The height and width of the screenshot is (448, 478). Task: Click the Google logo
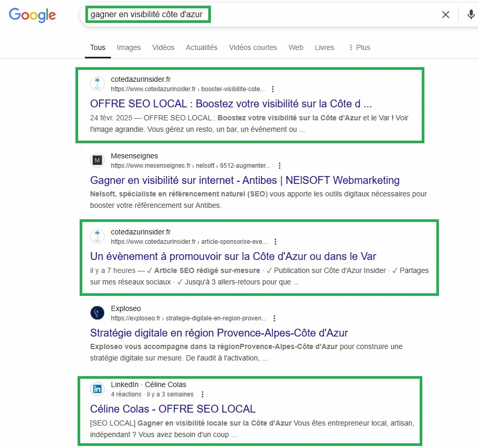point(32,15)
